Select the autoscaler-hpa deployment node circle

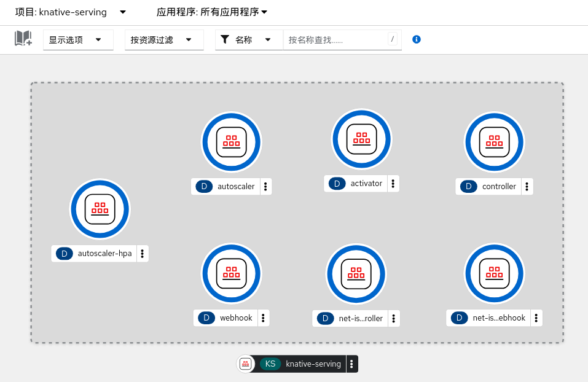point(100,209)
